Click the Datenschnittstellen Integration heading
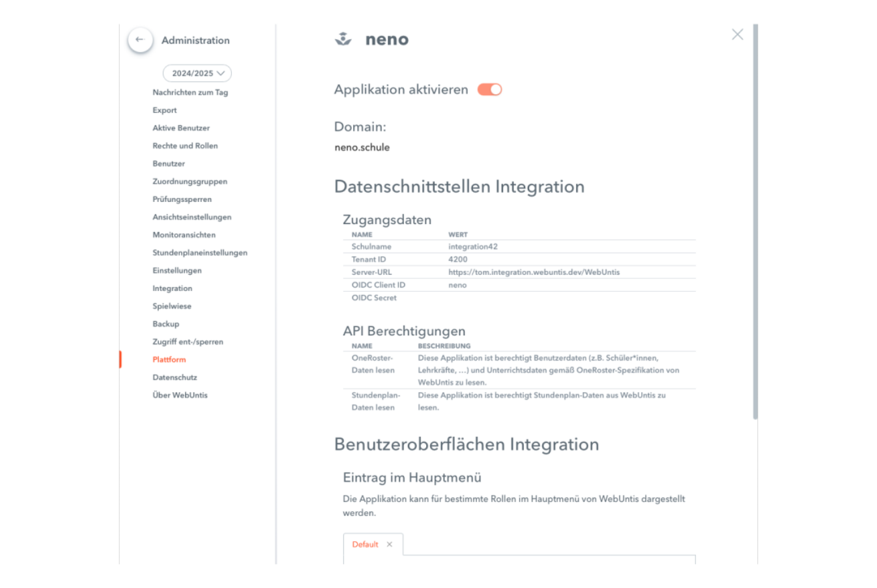Screen dimensions: 877x588 (459, 187)
